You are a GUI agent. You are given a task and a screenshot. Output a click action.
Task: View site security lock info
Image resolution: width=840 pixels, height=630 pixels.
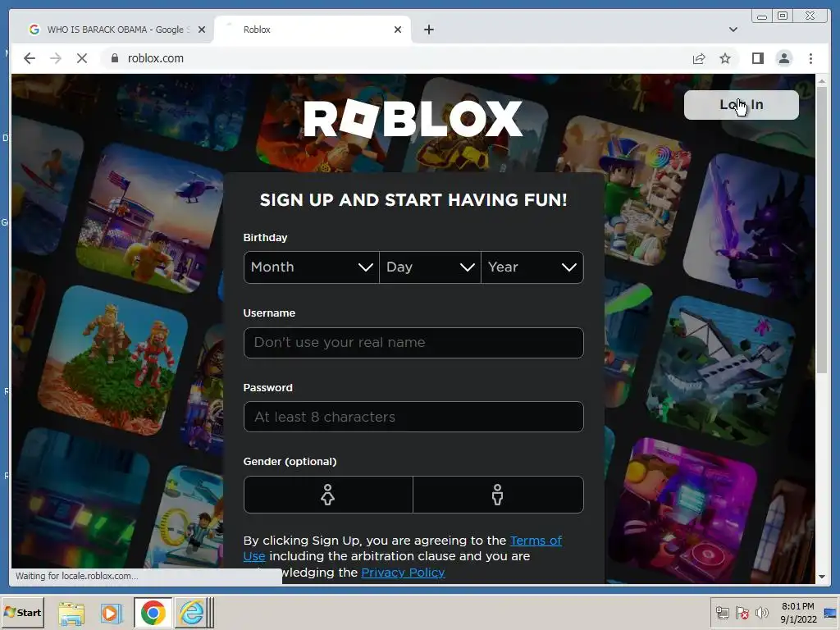115,58
